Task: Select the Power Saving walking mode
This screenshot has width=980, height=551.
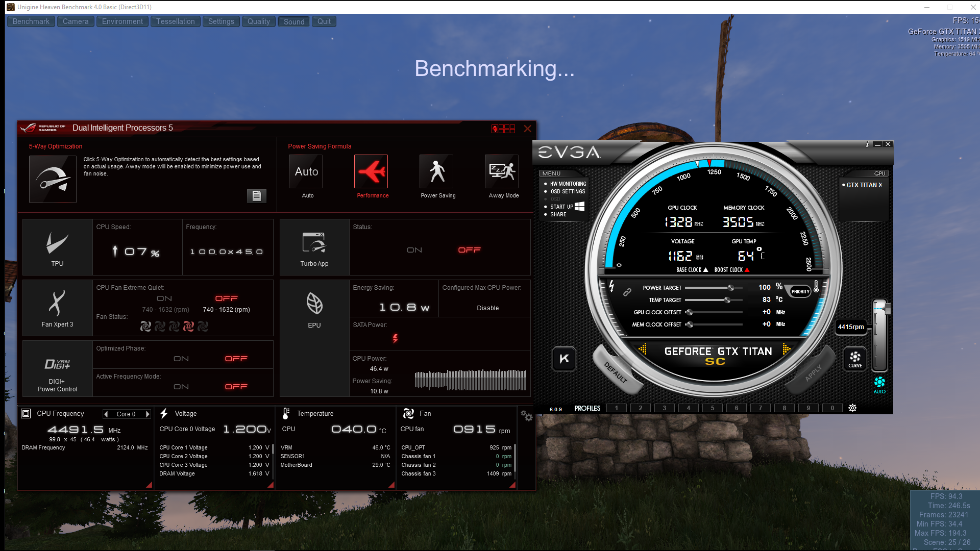Action: 436,171
